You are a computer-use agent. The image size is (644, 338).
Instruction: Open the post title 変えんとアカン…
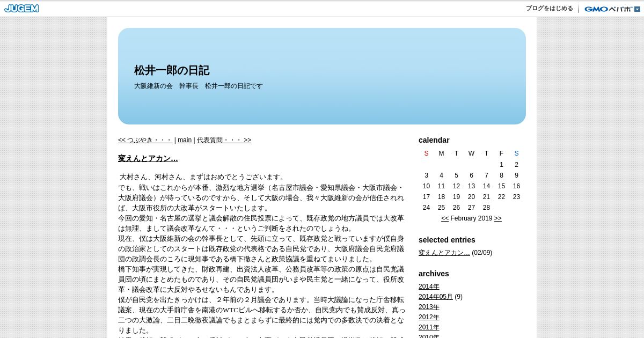[148, 158]
